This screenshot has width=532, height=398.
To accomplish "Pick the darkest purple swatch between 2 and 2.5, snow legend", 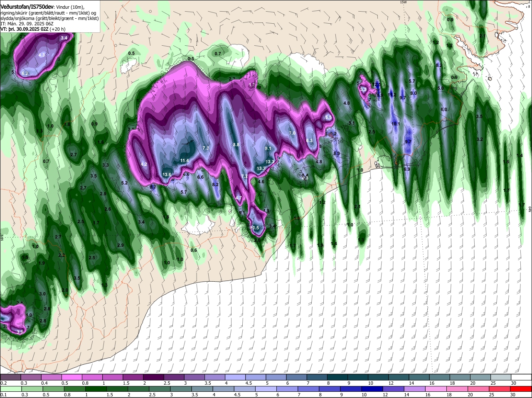I will tap(153, 377).
